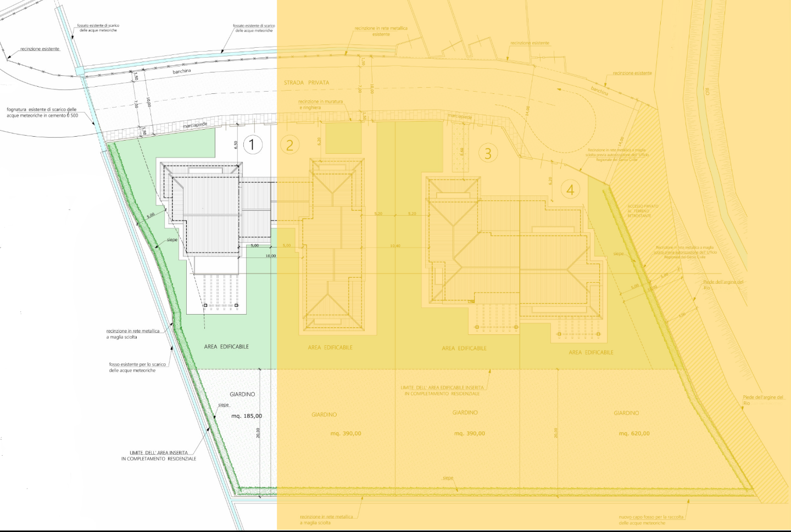Select the fosso esistente per lo scarico annotation
Screen dimensions: 791x532
pyautogui.click(x=137, y=367)
